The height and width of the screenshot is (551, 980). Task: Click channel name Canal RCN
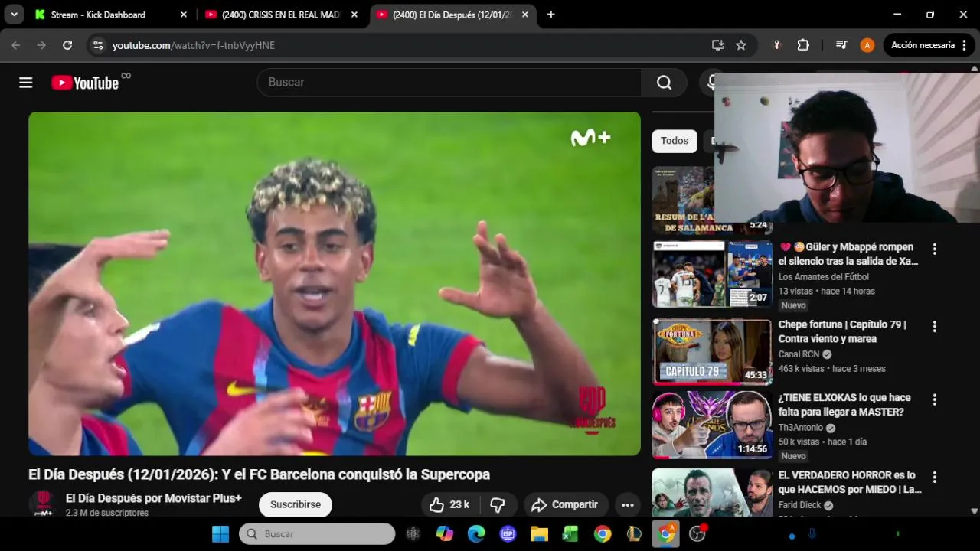click(799, 354)
